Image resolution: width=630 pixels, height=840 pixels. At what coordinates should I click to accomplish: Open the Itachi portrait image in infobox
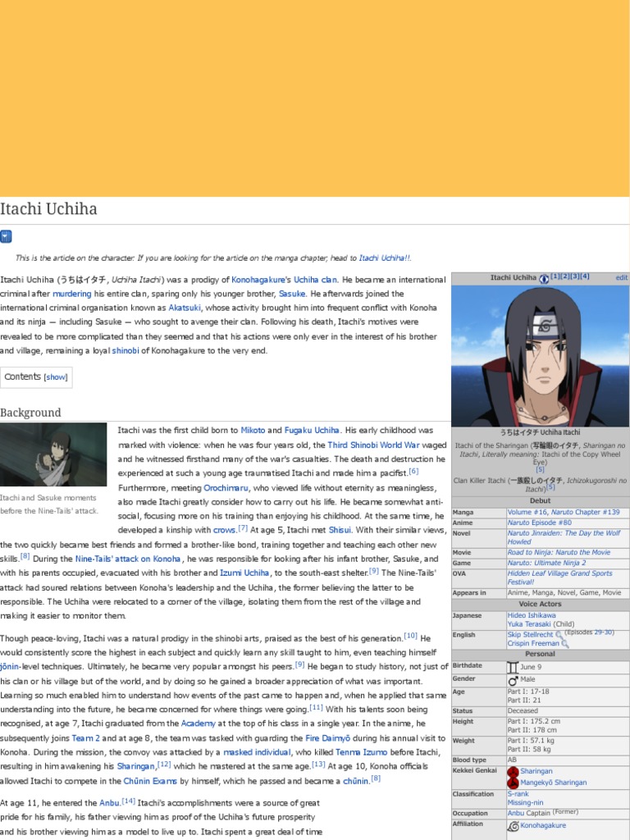click(x=540, y=354)
